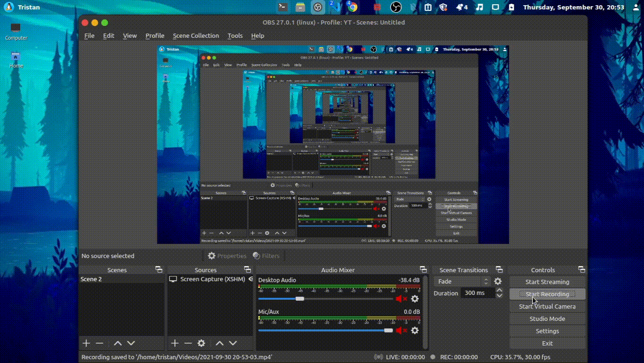Remove selected source with minus icon
Screen dimensions: 644x363
[188, 344]
